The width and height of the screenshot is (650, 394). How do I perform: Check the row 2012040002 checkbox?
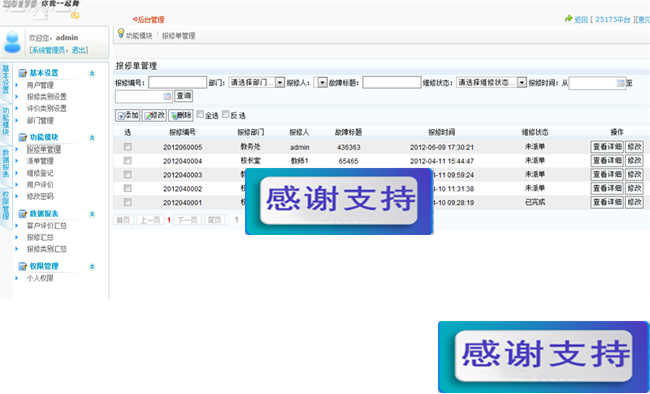pos(128,188)
